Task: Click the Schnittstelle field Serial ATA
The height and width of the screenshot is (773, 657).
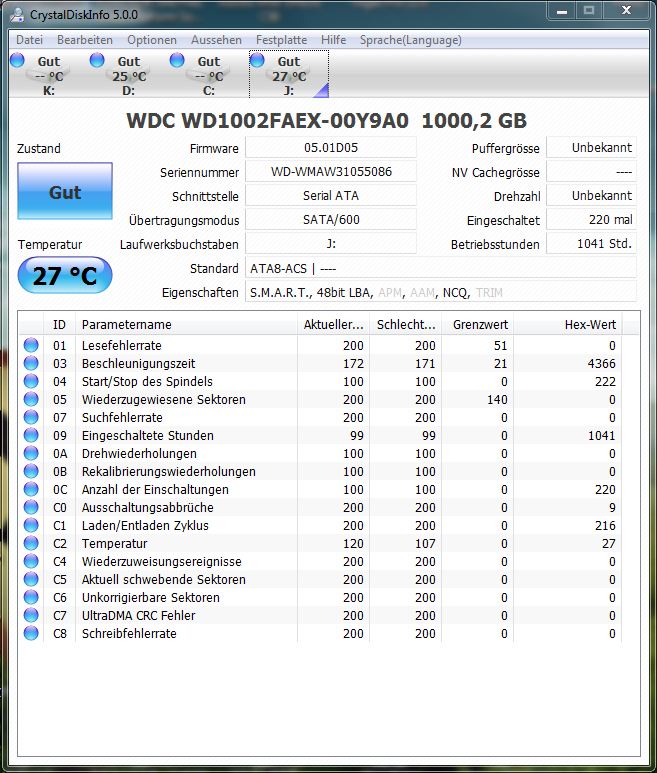Action: (331, 196)
